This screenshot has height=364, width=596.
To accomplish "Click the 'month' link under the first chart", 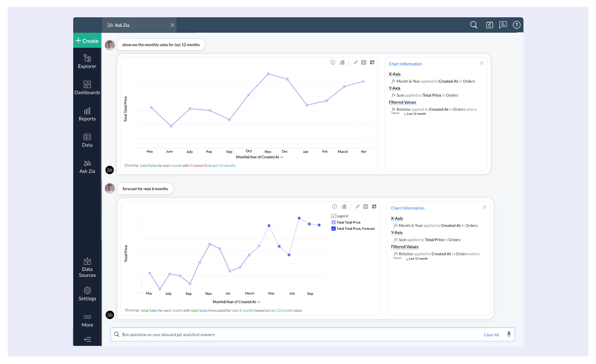I will 176,165.
